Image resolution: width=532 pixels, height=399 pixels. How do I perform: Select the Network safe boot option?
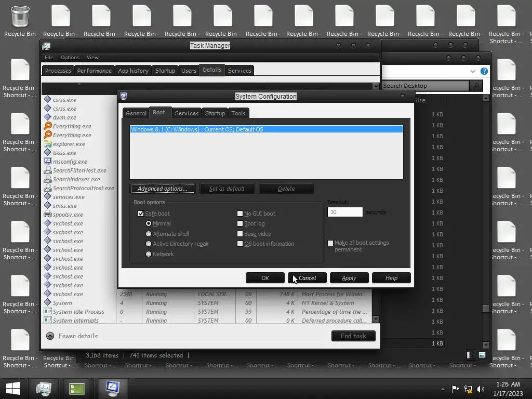pyautogui.click(x=149, y=254)
